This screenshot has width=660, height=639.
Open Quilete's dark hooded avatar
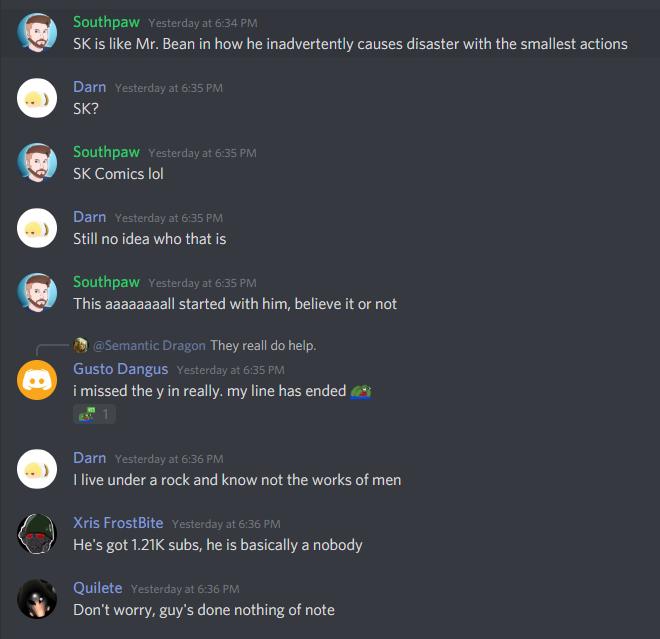[x=37, y=599]
